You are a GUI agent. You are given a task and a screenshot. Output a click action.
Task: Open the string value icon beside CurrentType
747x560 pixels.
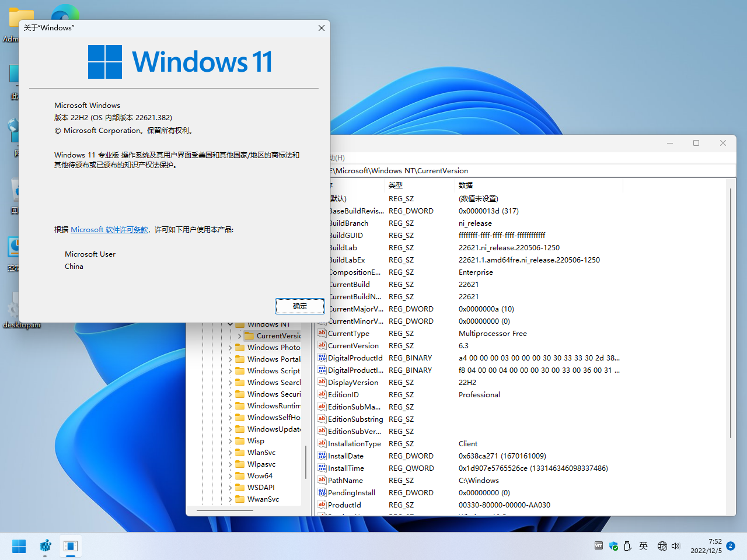(x=322, y=333)
